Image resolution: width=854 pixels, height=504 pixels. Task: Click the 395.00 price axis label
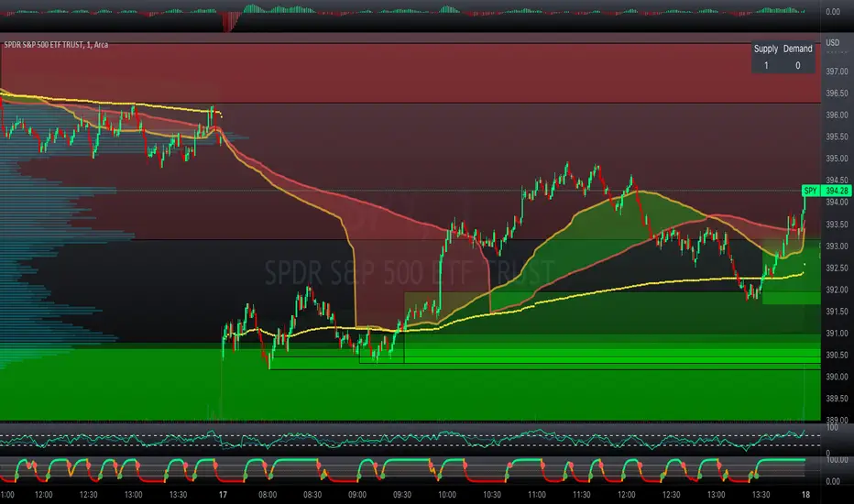tap(837, 159)
